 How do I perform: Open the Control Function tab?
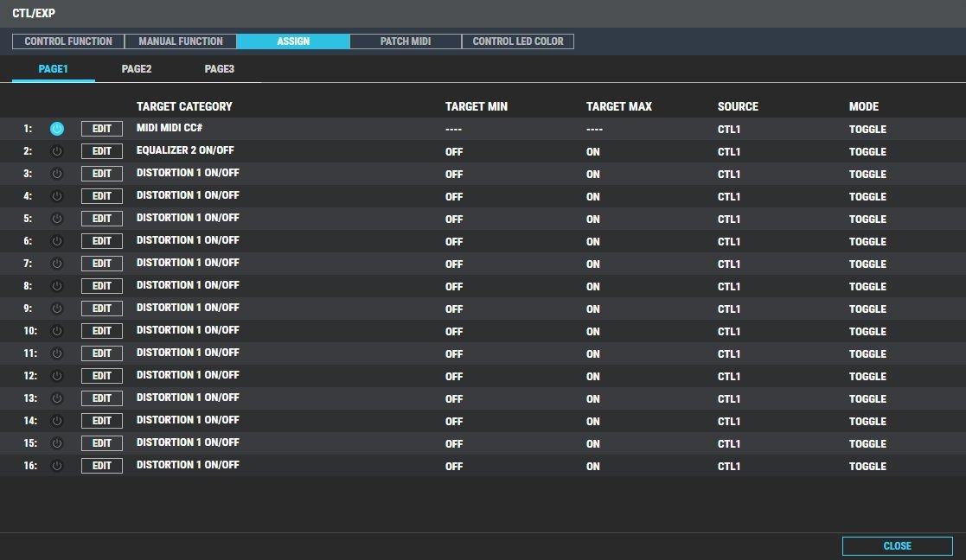coord(68,41)
